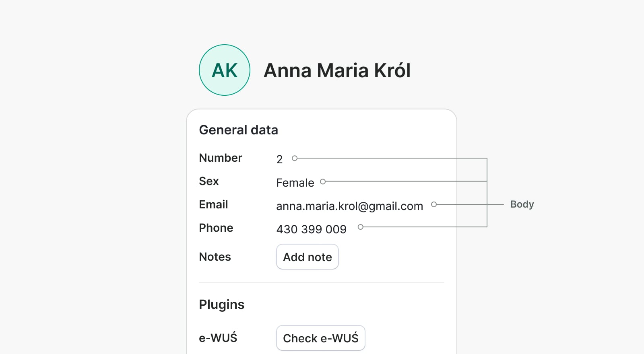644x354 pixels.
Task: Click the Female value text
Action: coord(295,183)
